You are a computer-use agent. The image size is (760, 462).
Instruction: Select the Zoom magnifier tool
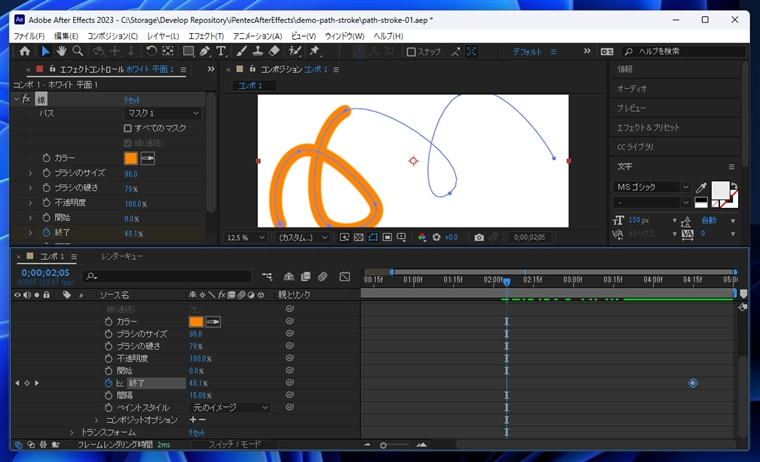click(x=79, y=51)
